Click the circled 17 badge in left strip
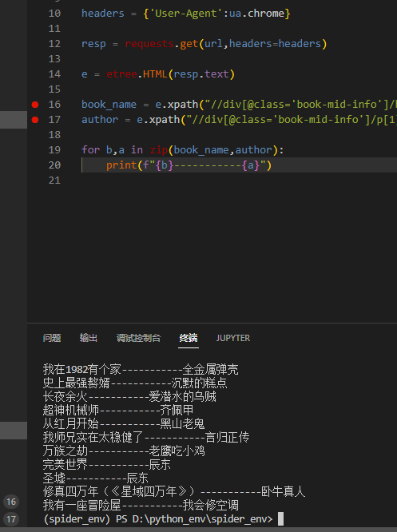 click(x=11, y=519)
